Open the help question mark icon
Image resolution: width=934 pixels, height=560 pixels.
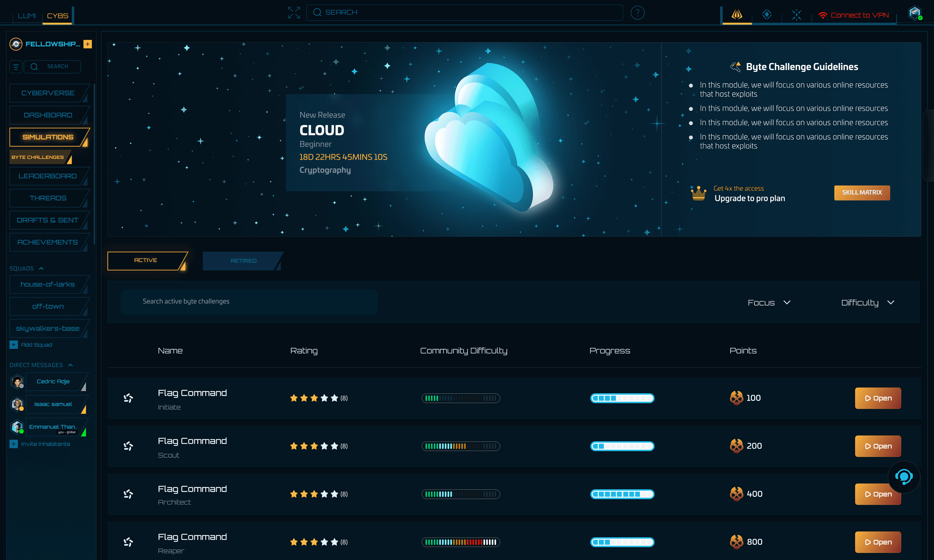pyautogui.click(x=637, y=13)
